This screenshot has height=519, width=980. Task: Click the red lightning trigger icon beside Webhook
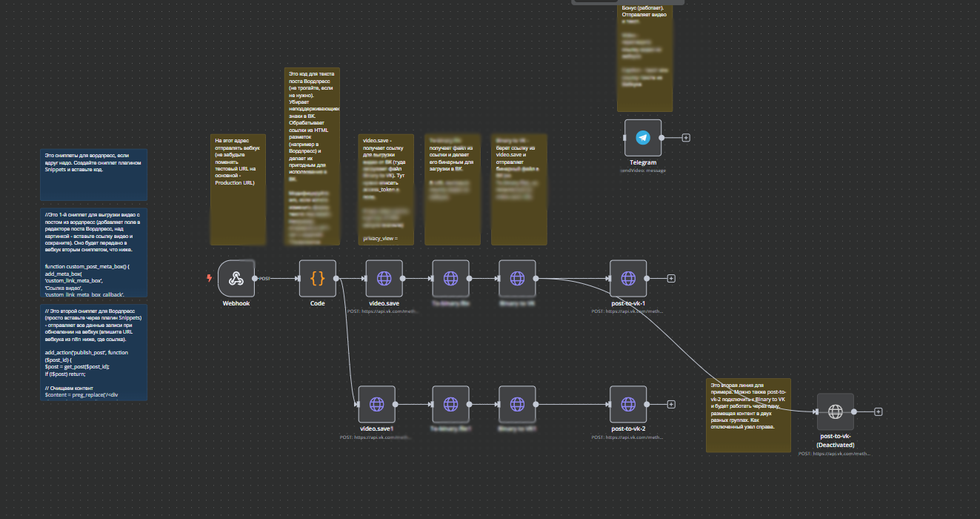(210, 279)
